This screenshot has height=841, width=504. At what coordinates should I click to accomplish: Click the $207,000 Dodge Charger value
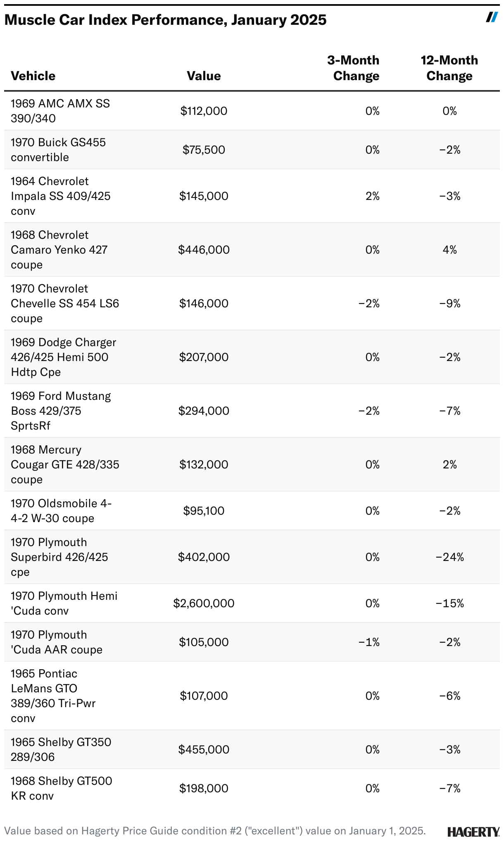click(x=204, y=357)
